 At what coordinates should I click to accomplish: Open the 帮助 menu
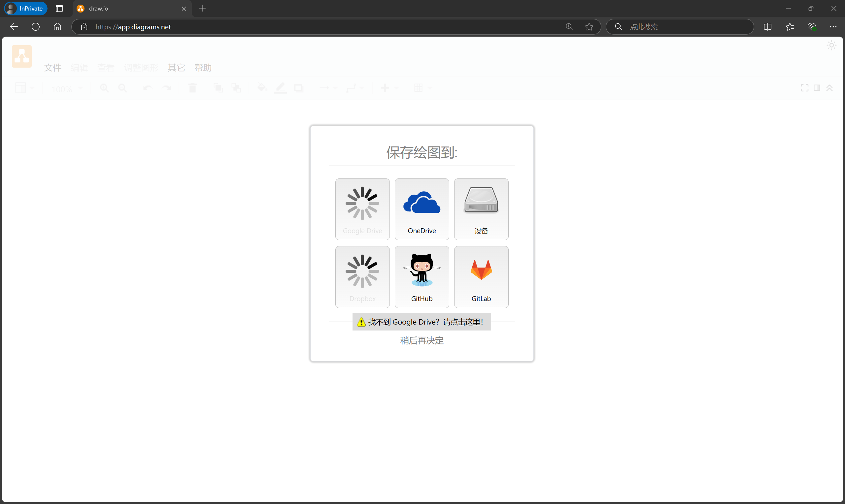[203, 68]
